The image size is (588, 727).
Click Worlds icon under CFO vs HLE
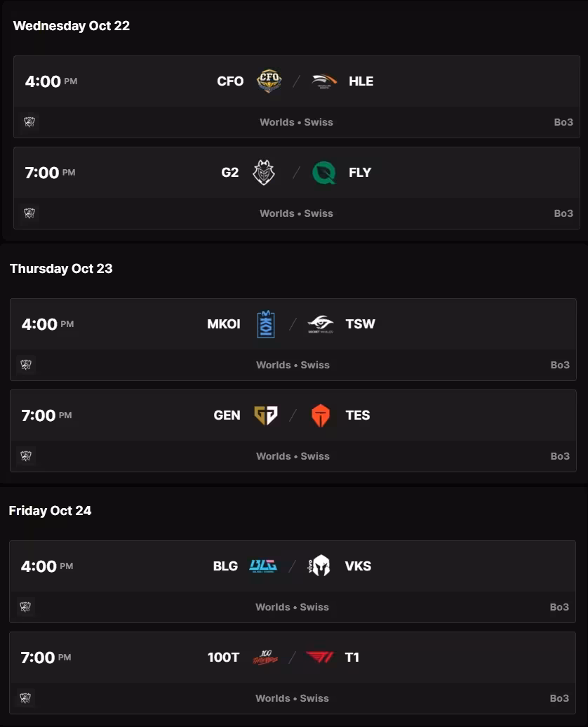tap(29, 122)
